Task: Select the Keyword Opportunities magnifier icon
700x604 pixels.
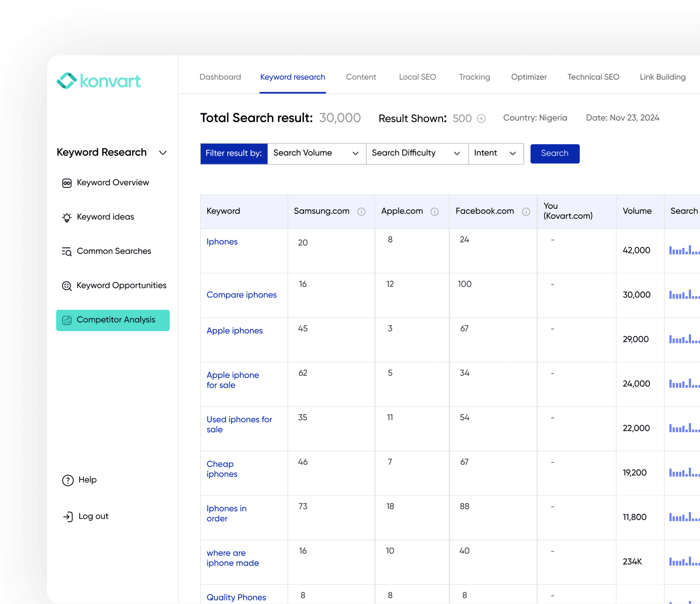Action: point(67,285)
